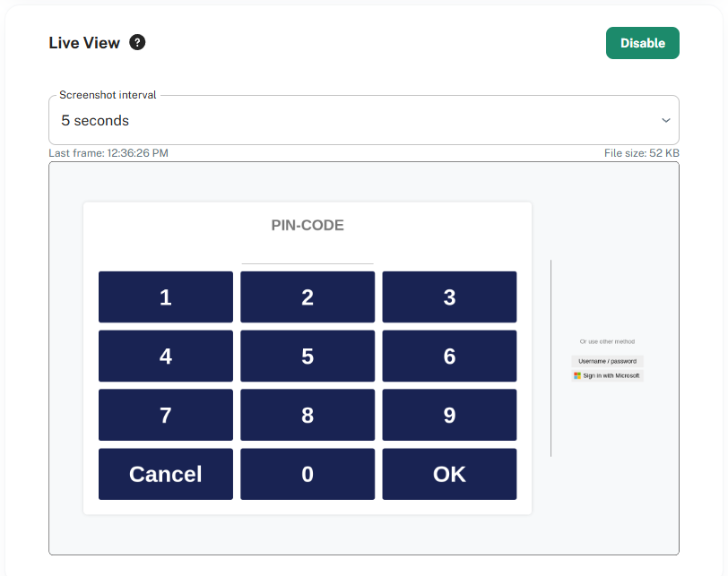The width and height of the screenshot is (728, 576).
Task: Tap the 0 key on PIN pad
Action: coord(308,474)
